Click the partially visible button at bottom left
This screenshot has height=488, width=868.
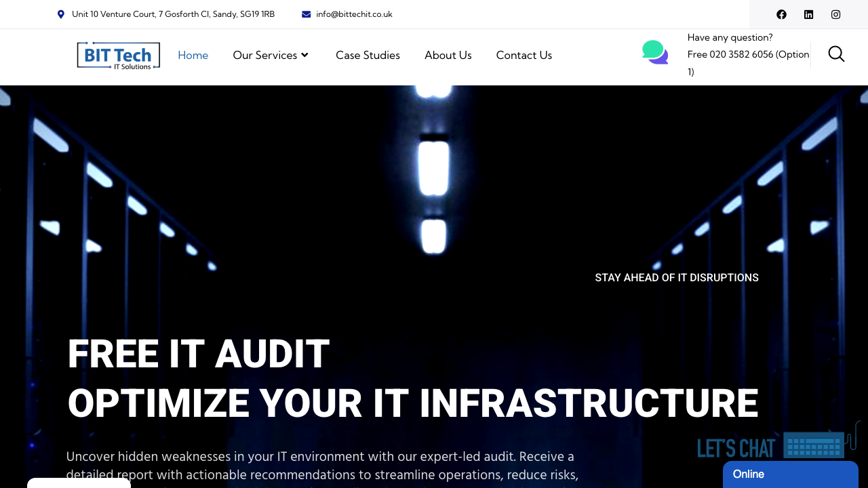[x=79, y=483]
